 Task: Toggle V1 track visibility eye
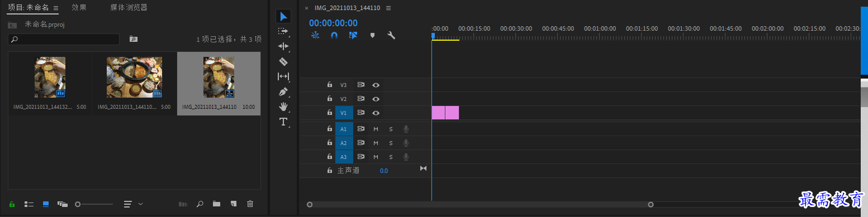click(376, 113)
